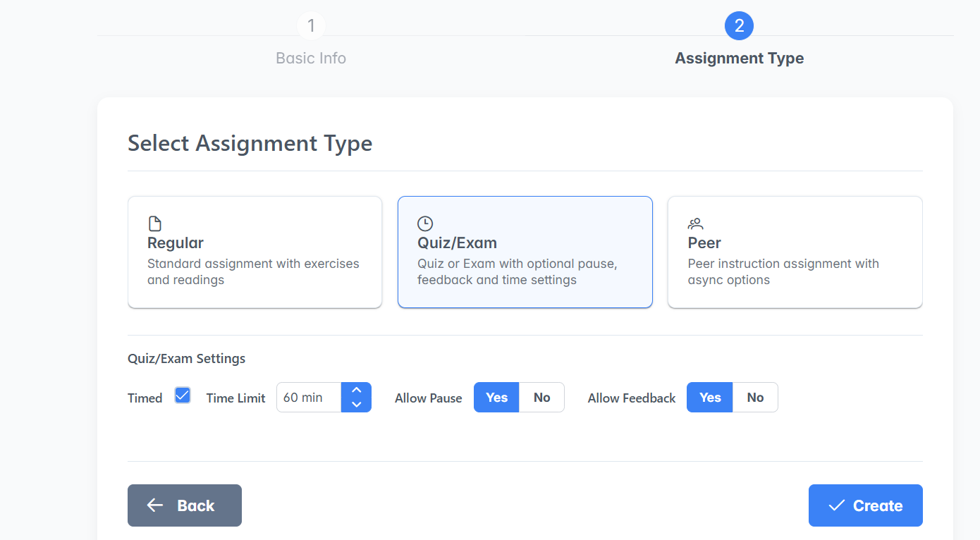Click the document icon on Regular card
980x540 pixels.
coord(155,224)
